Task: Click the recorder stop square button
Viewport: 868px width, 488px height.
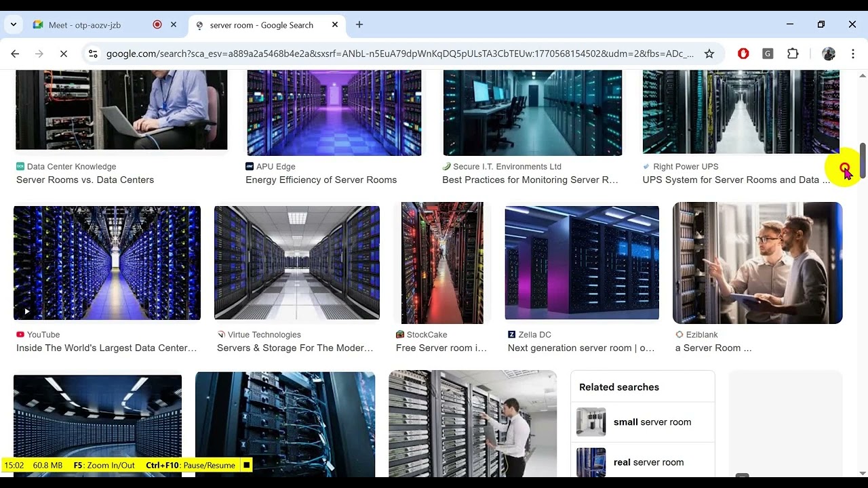Action: pyautogui.click(x=247, y=465)
